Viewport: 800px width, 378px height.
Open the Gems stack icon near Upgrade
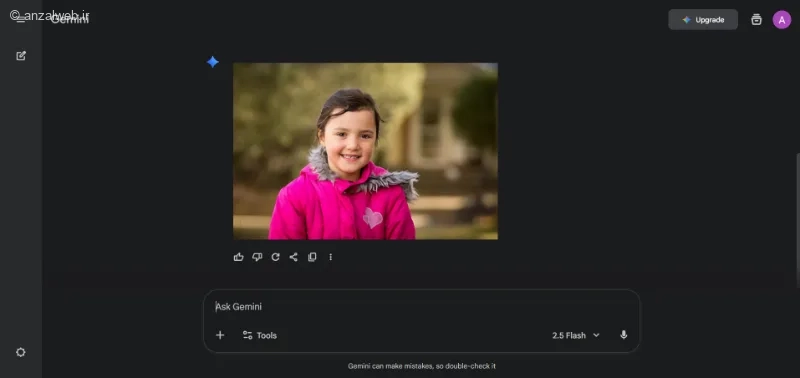[756, 19]
